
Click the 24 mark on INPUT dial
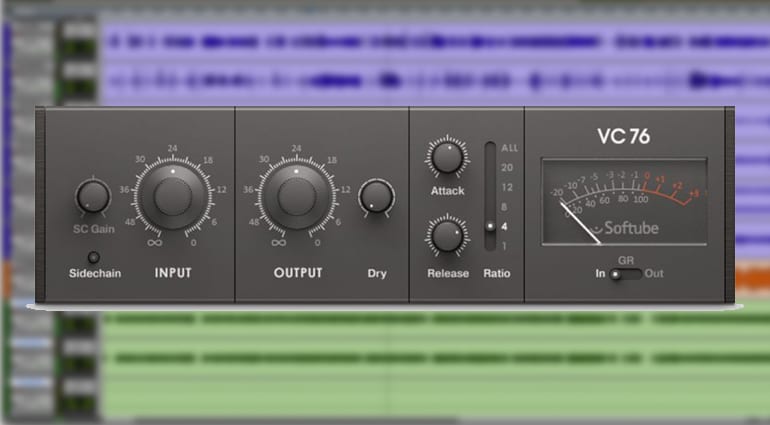tap(172, 148)
